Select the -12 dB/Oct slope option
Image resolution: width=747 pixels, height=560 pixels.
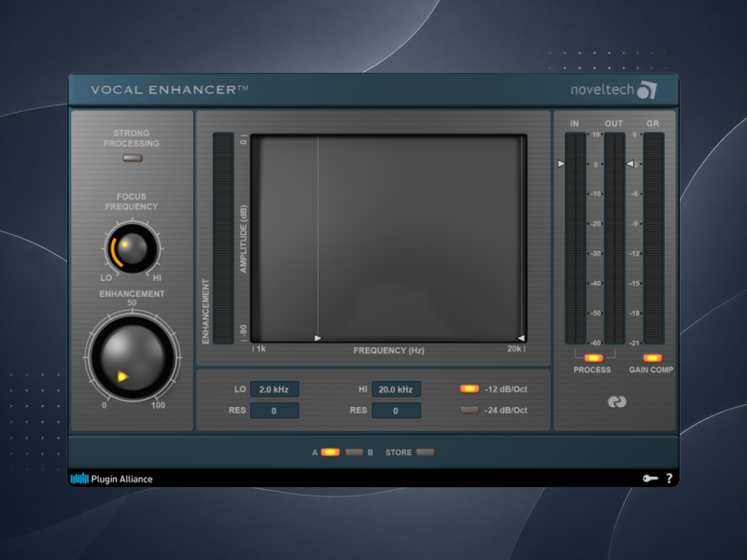[470, 388]
